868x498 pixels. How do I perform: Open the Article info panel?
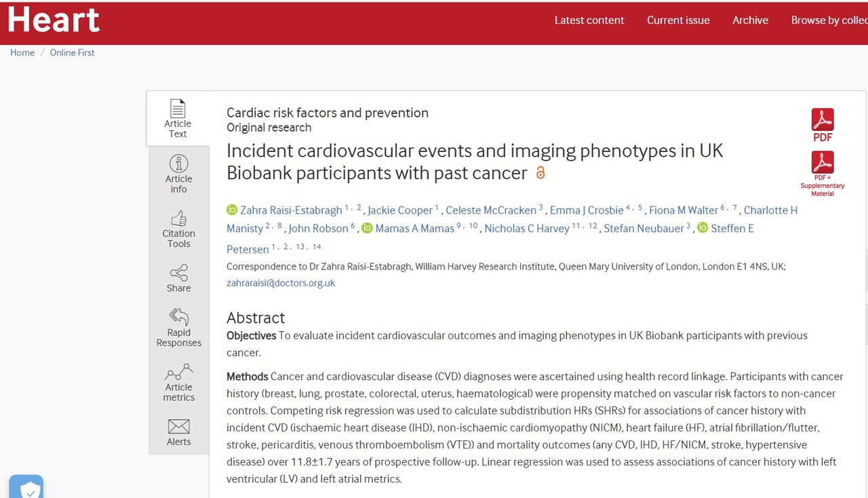click(x=179, y=164)
